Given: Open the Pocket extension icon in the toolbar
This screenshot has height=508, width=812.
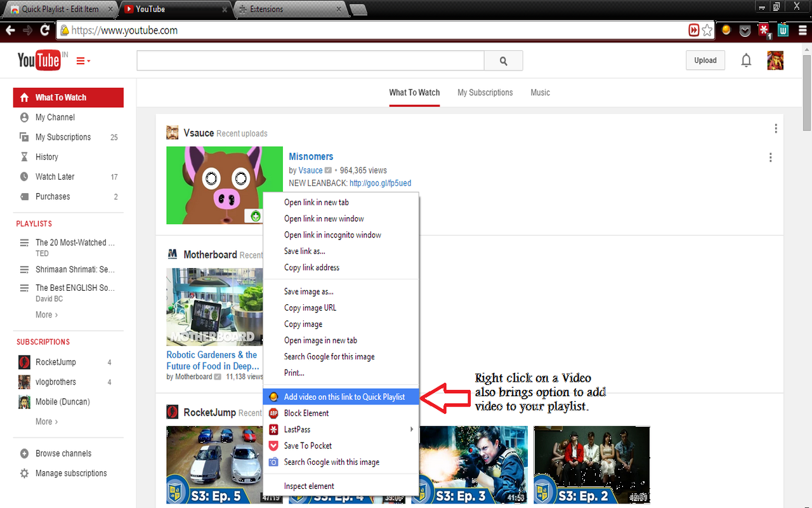Looking at the screenshot, I should tap(745, 30).
